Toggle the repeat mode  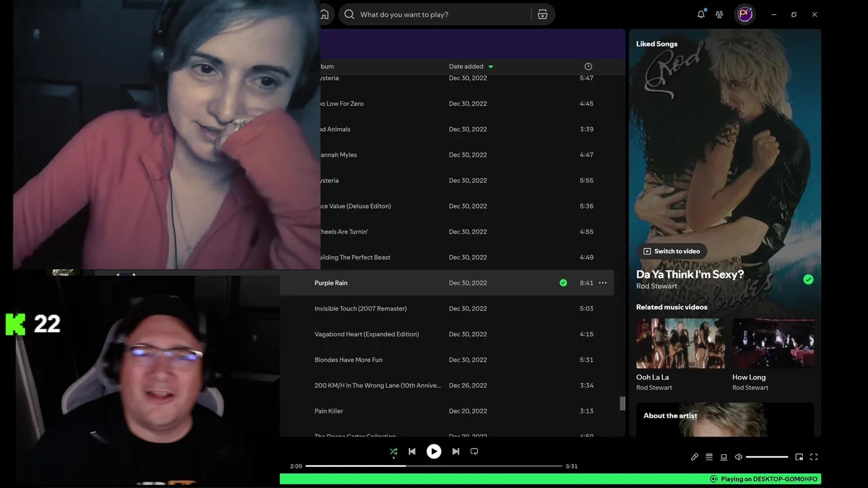point(474,451)
